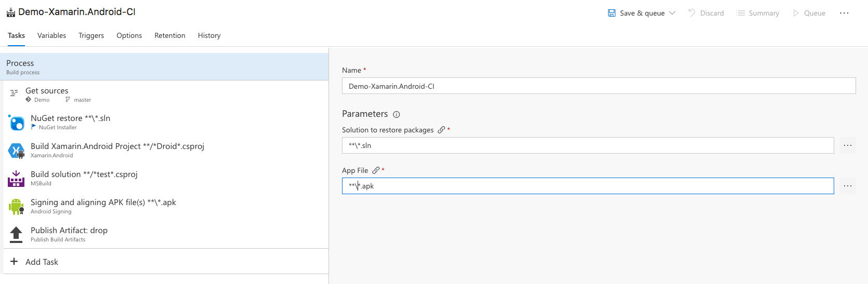Click the Add Task label
This screenshot has width=868, height=284.
click(x=42, y=262)
